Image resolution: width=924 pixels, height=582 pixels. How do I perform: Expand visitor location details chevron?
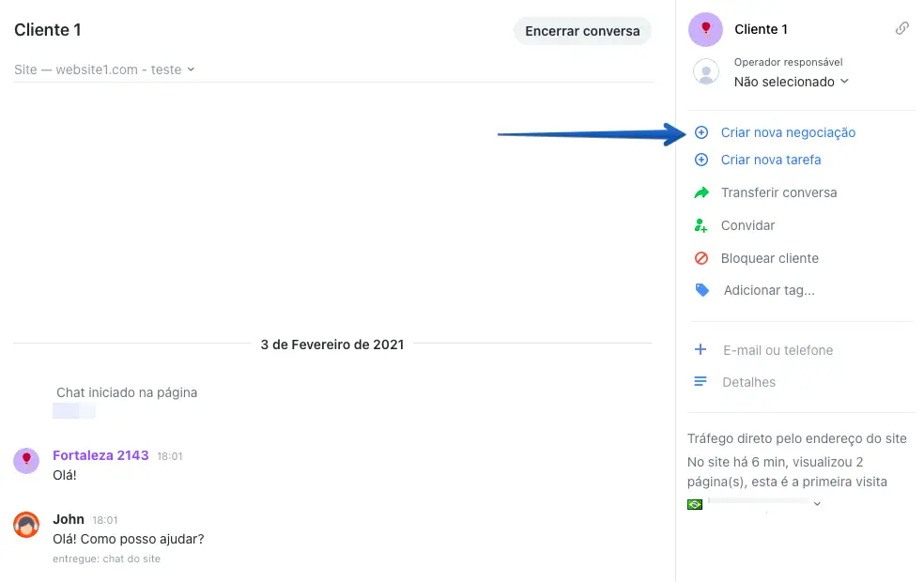click(x=817, y=504)
